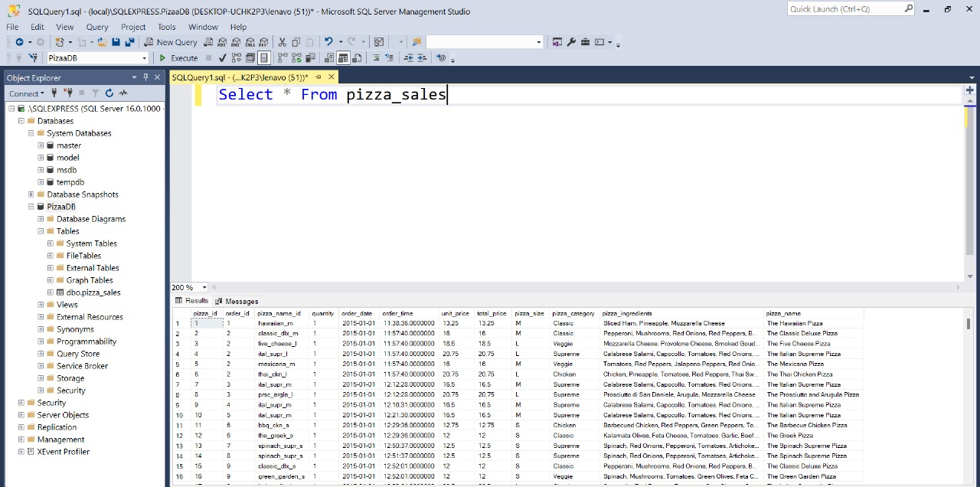Image resolution: width=980 pixels, height=487 pixels.
Task: Open the Query menu
Action: tap(96, 26)
